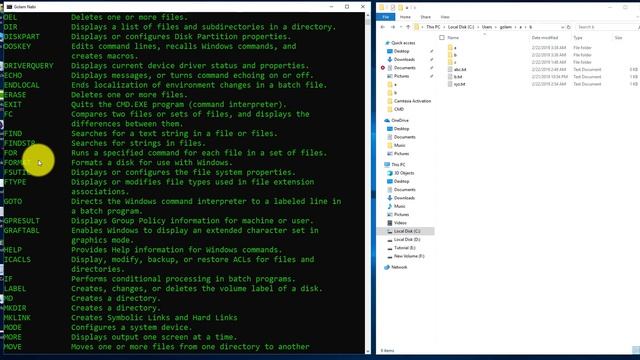Open the View ribbon tab

coord(445,17)
